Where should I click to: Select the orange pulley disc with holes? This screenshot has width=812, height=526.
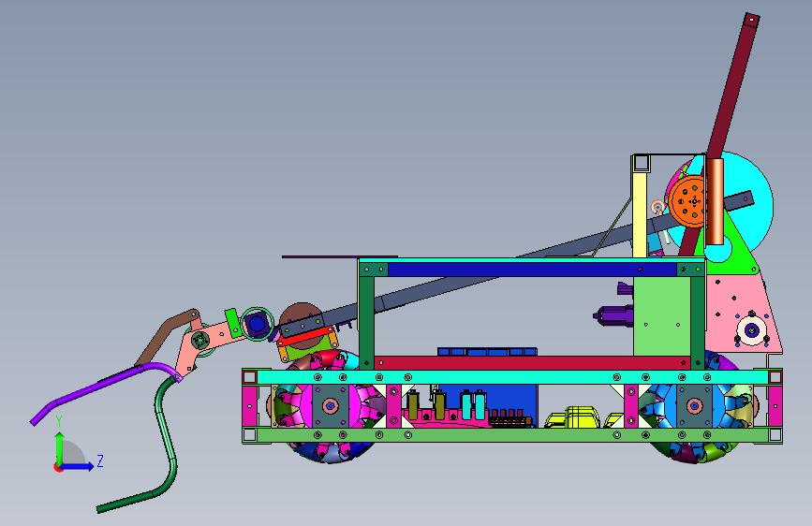[x=687, y=201]
